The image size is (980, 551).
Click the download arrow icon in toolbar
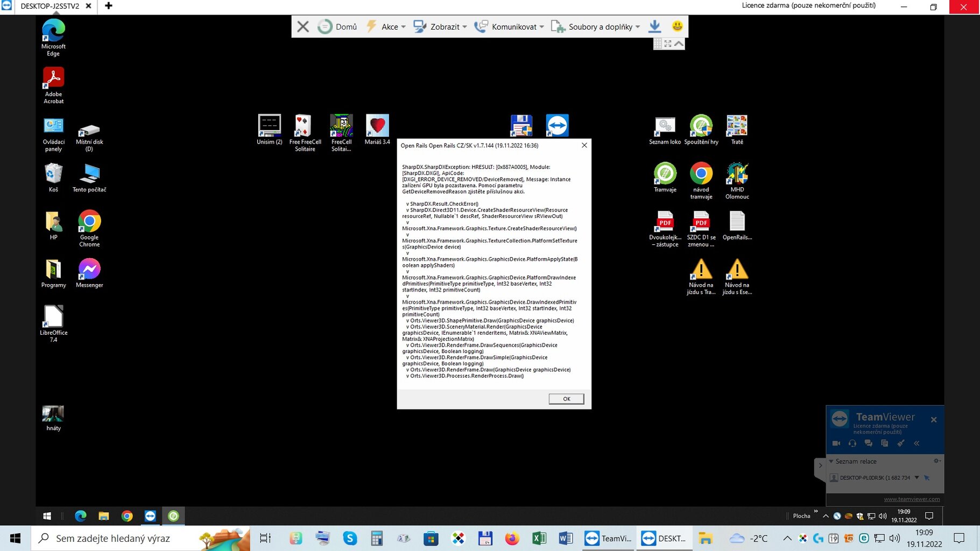tap(654, 26)
